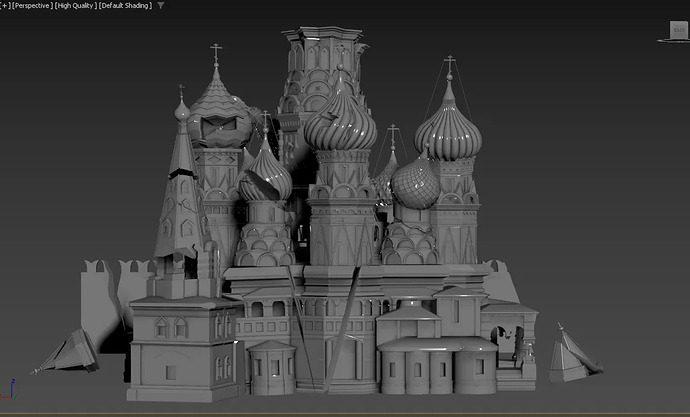Click the ViewCube Back face

679,30
